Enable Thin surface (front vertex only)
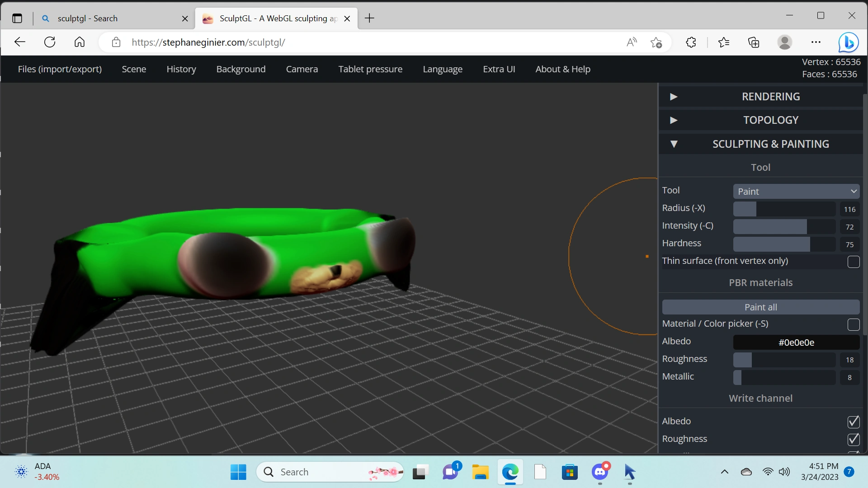 [x=853, y=262]
